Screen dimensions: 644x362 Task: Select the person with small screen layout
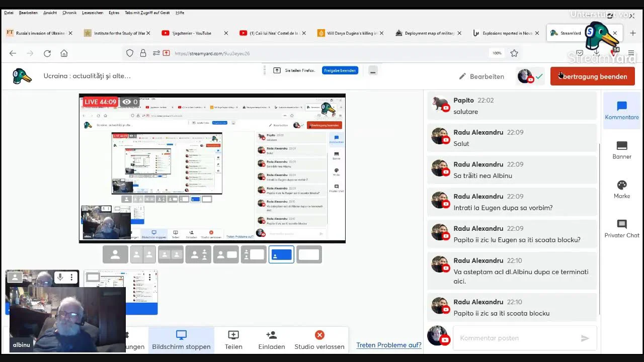[226, 255]
